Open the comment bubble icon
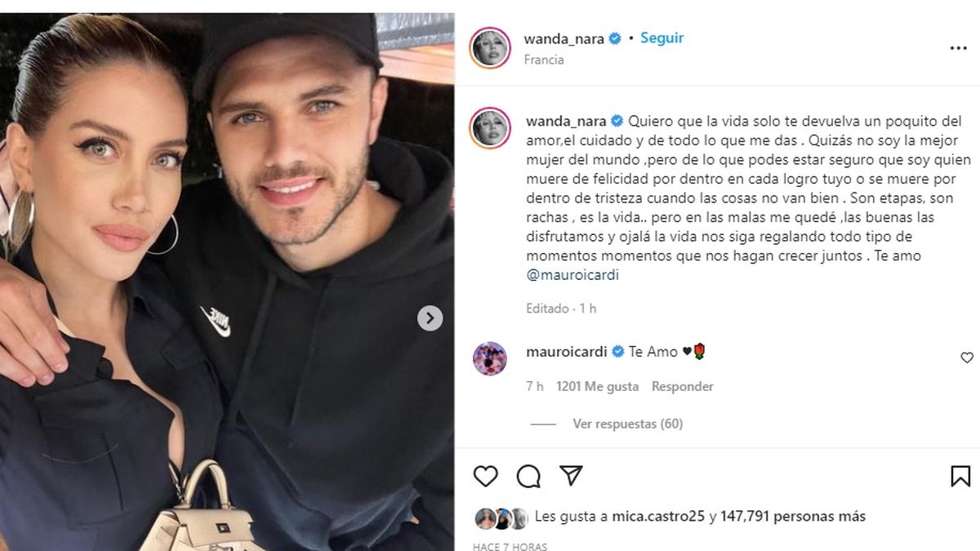This screenshot has height=551, width=980. (x=528, y=476)
